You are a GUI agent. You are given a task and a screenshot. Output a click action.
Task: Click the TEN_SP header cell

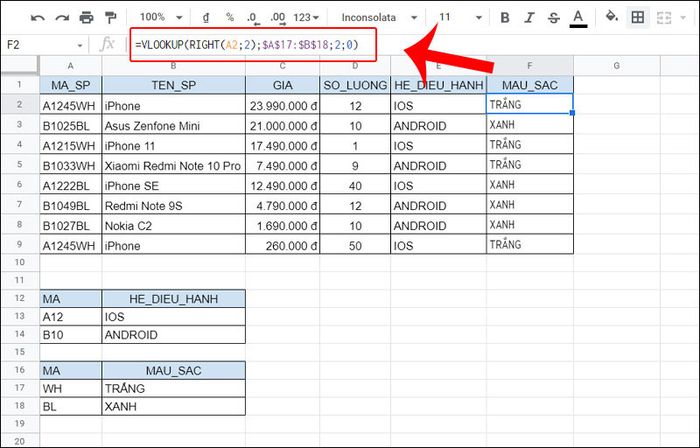(173, 85)
